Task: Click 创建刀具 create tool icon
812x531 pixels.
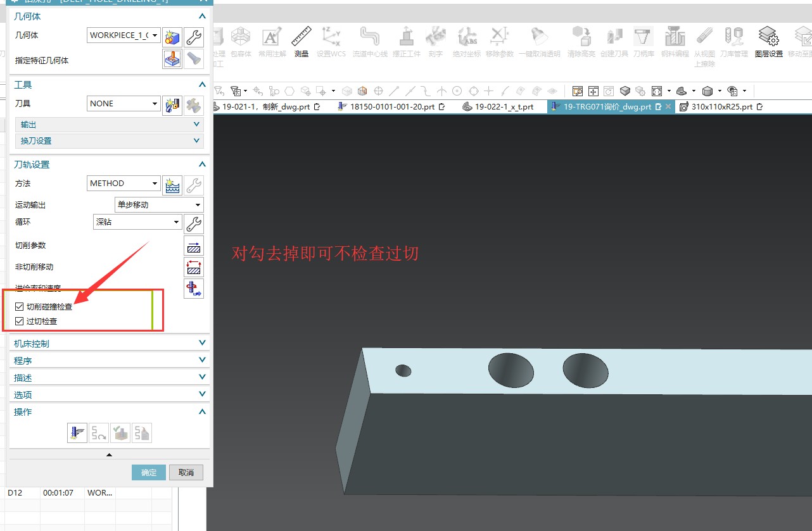Action: point(614,42)
